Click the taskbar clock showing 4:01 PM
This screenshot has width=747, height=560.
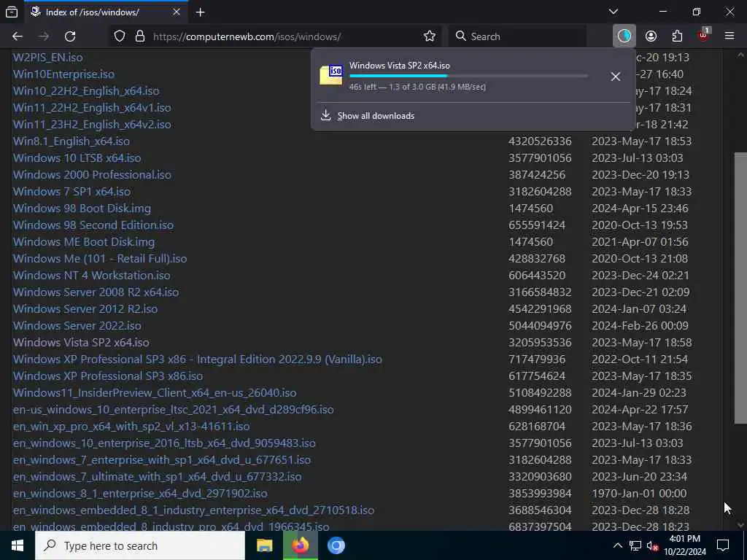coord(684,539)
